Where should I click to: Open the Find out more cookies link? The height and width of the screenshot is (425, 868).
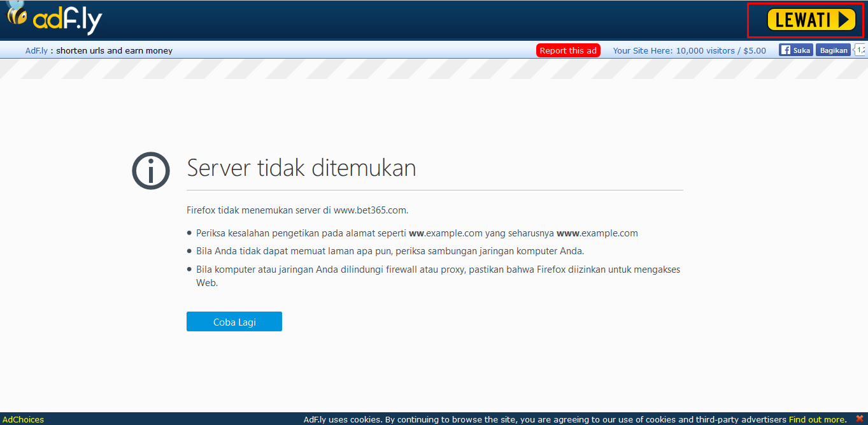tap(818, 419)
